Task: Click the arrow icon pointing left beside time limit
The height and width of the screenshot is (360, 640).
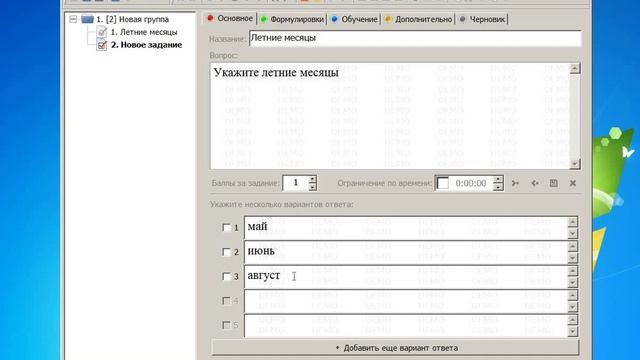Action: [x=535, y=183]
